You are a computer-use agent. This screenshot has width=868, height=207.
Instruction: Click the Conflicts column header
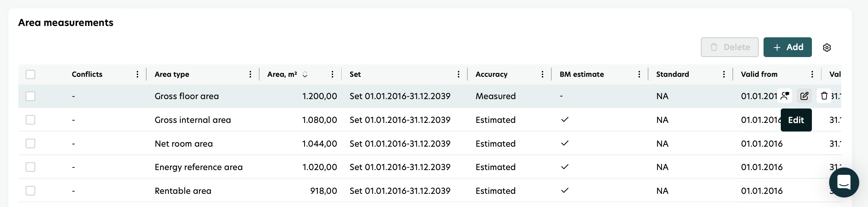tap(87, 74)
